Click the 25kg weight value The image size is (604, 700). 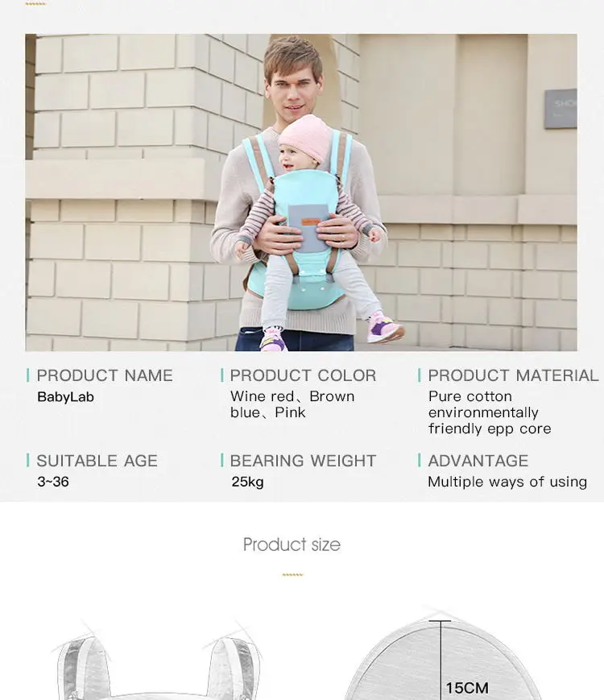pyautogui.click(x=247, y=483)
